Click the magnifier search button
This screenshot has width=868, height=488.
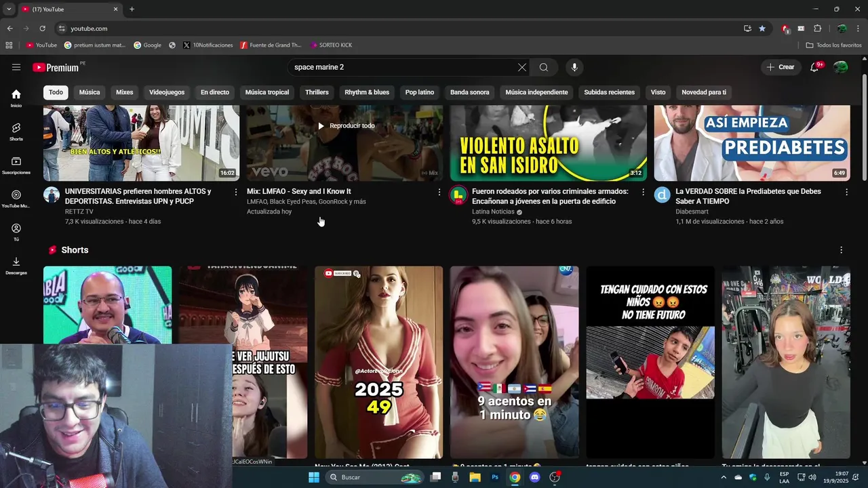tap(544, 67)
